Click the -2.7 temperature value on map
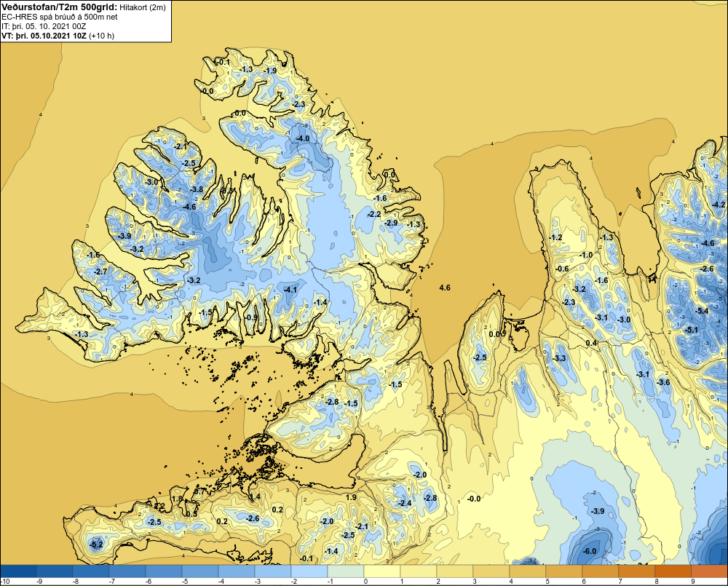The height and width of the screenshot is (586, 728). coord(100,272)
